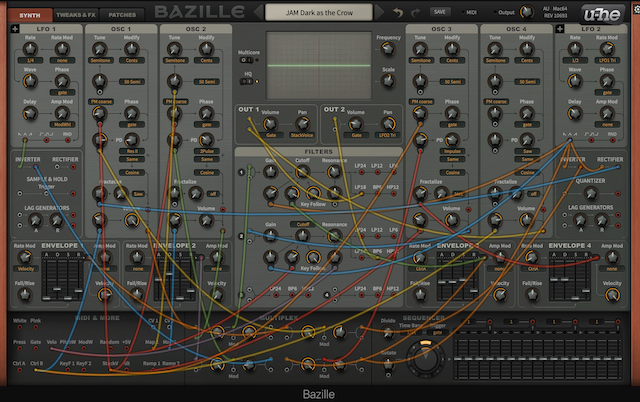Click the LFO 1 RND output jack
640x402 pixels.
[x=68, y=140]
